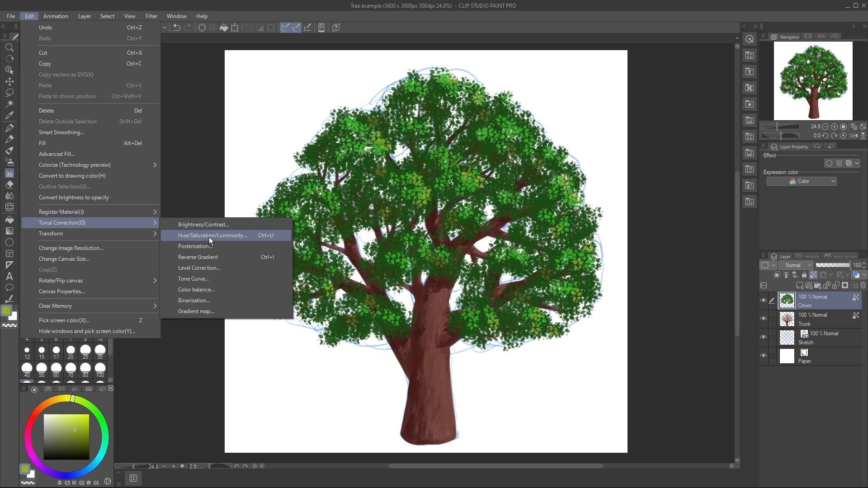
Task: Click the Undo arrow in command bar
Action: pos(177,28)
